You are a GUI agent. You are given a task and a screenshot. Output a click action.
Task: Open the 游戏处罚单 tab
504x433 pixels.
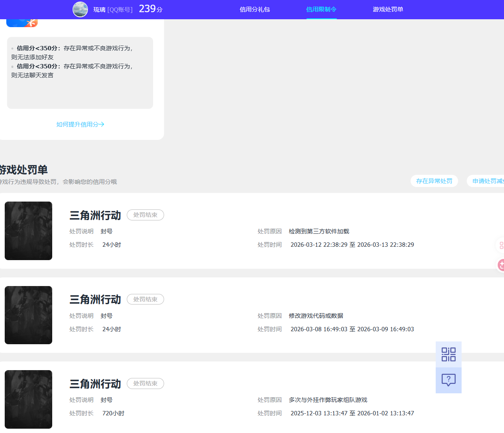point(388,9)
